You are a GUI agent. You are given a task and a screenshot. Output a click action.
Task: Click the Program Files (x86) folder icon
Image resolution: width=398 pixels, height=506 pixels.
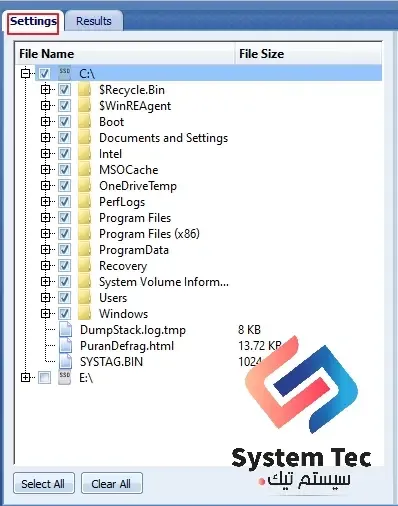point(85,234)
